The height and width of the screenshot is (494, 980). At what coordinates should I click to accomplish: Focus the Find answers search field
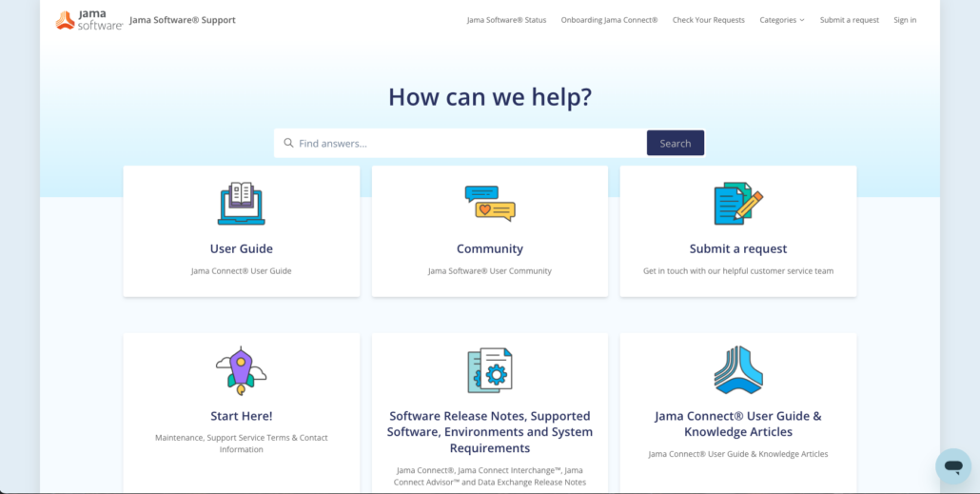461,143
